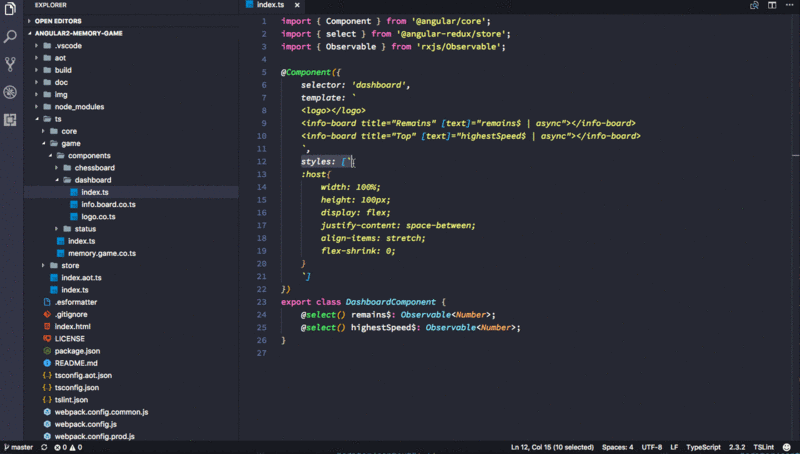Expand the Open Editors section
The height and width of the screenshot is (454, 800).
click(58, 21)
